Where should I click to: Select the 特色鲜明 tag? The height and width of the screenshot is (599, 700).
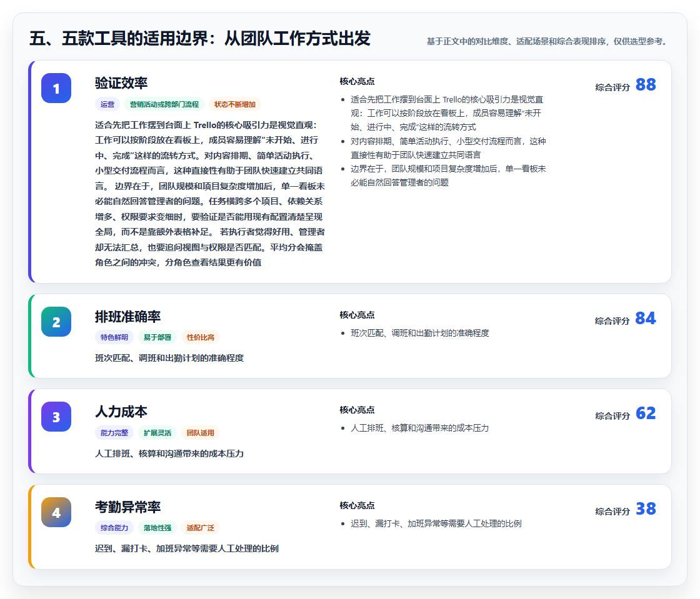pos(114,337)
